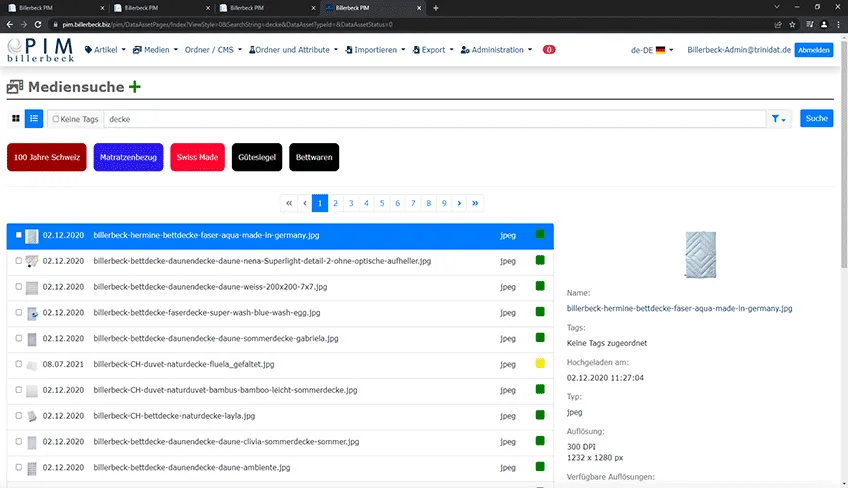Go to page 9 of results
The width and height of the screenshot is (848, 488).
click(444, 203)
